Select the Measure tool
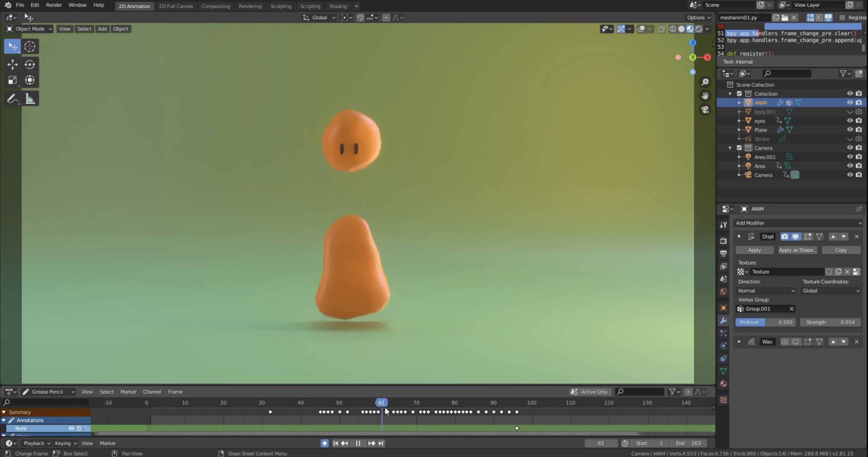The width and height of the screenshot is (868, 457). 30,99
